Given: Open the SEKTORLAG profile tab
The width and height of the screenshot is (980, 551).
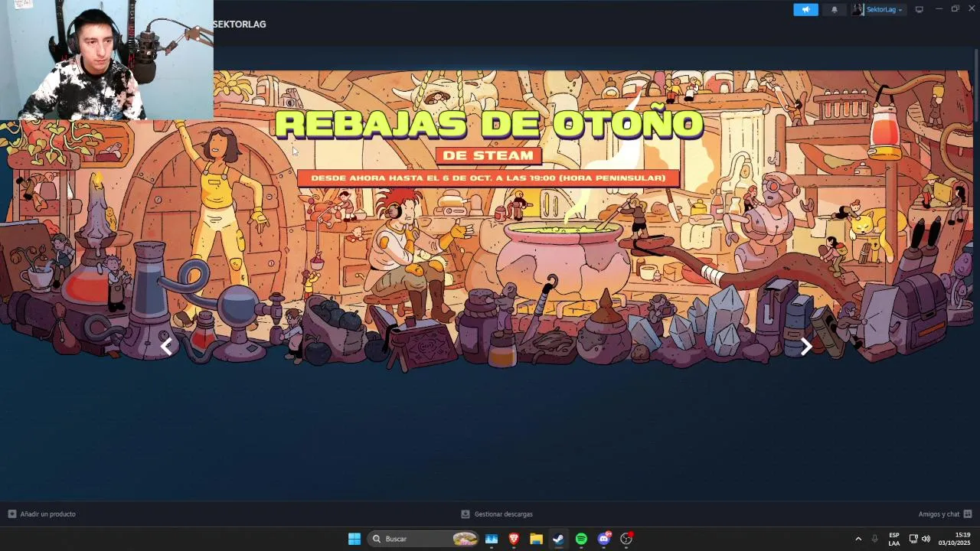Looking at the screenshot, I should click(240, 24).
